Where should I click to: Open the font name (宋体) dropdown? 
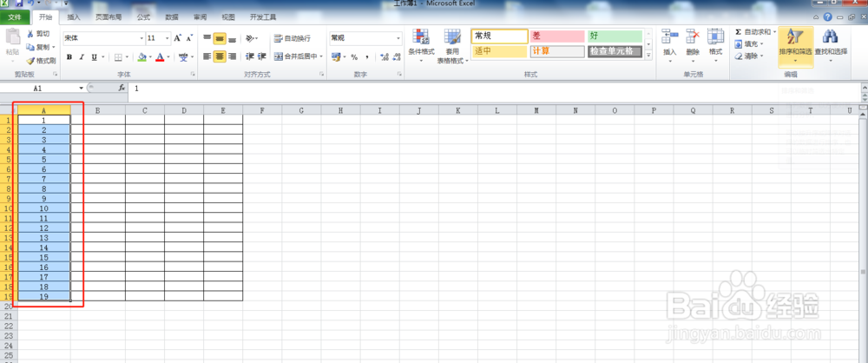141,38
